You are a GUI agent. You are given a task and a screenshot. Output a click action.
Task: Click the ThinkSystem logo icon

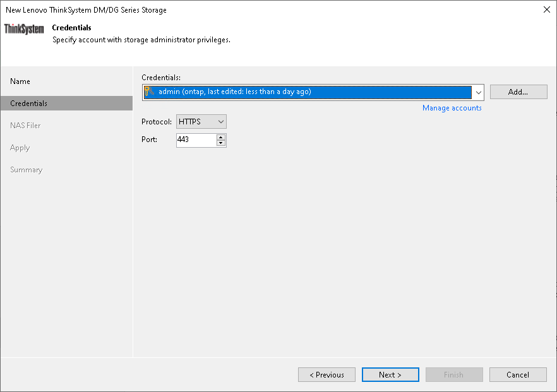[24, 29]
